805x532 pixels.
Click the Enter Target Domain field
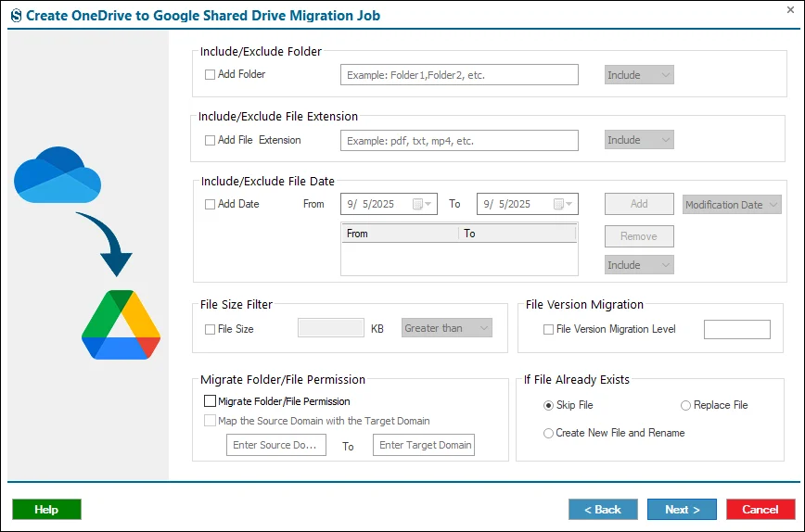(x=424, y=445)
